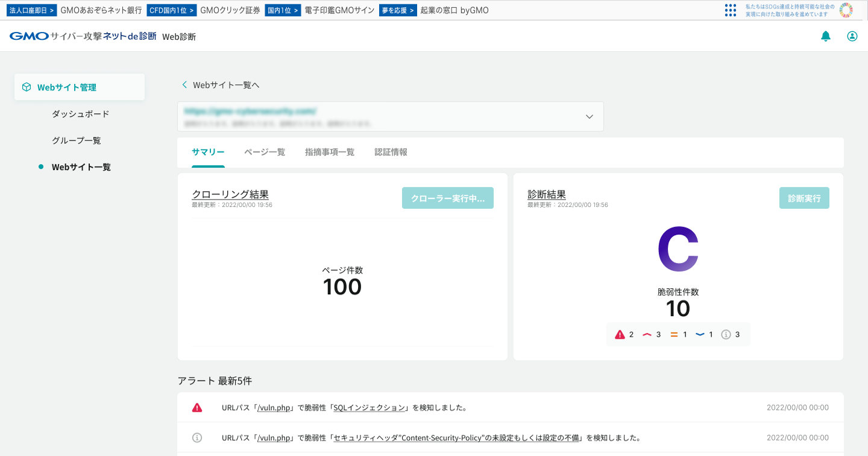Click the info severity circle count icon
The image size is (868, 456).
click(726, 334)
